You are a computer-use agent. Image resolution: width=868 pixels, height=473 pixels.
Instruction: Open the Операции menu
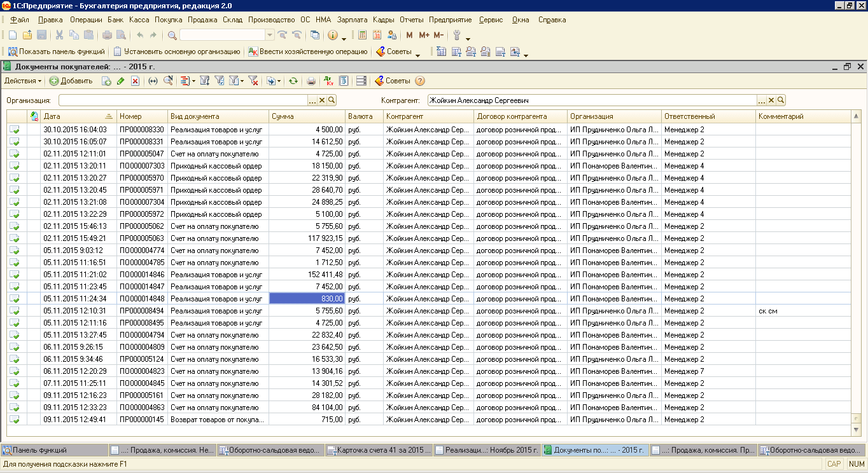tap(86, 20)
